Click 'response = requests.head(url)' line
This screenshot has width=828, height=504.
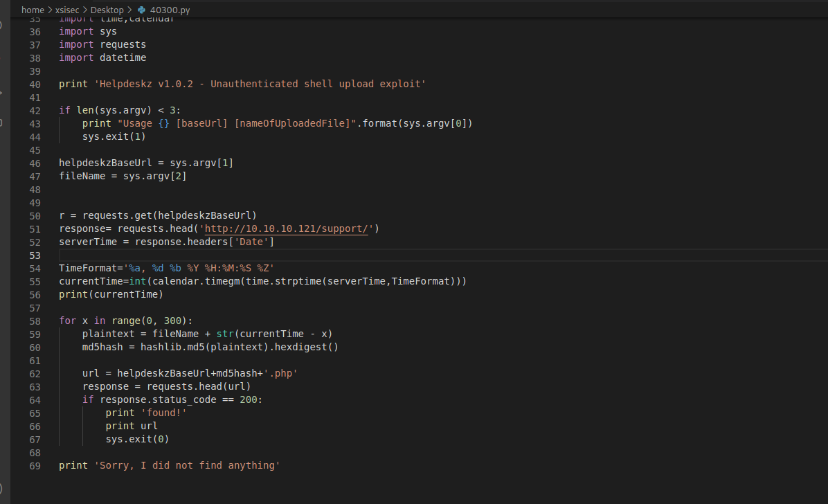166,387
